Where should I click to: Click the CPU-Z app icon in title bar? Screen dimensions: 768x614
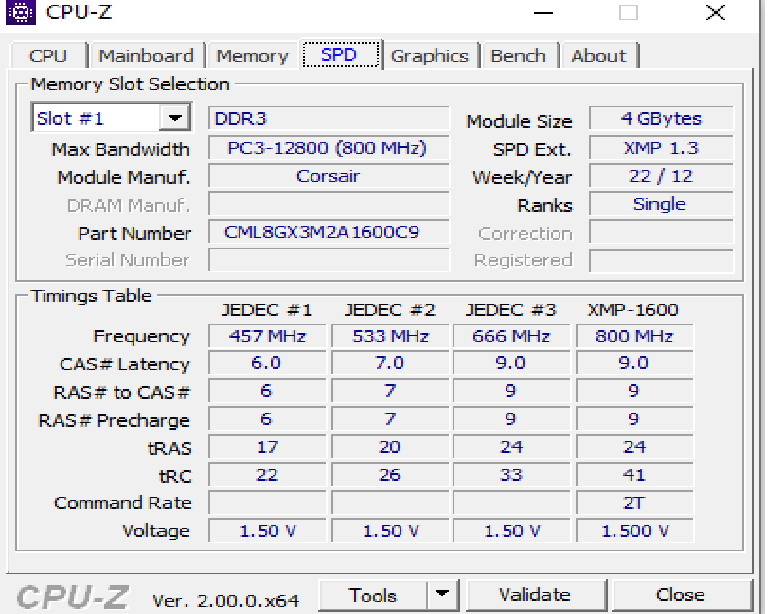[21, 12]
